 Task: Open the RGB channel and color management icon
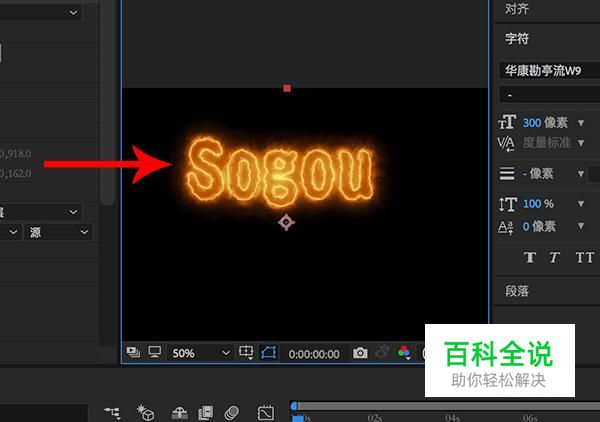[404, 352]
